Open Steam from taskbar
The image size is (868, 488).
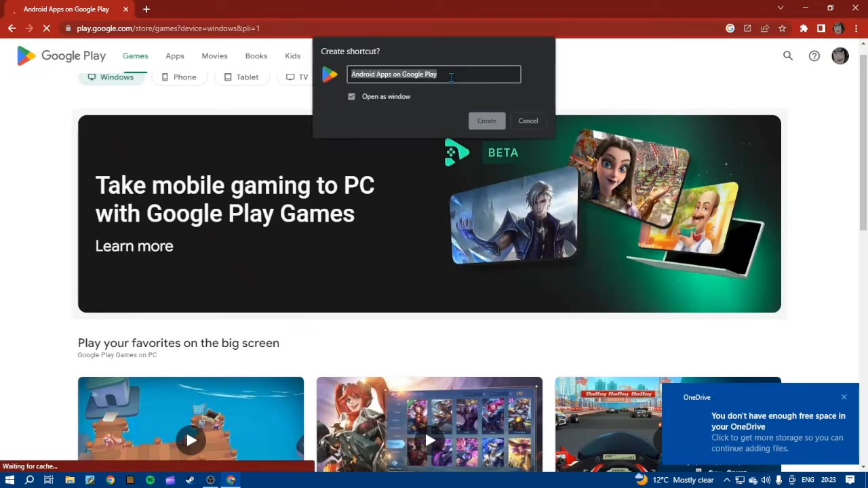click(191, 480)
